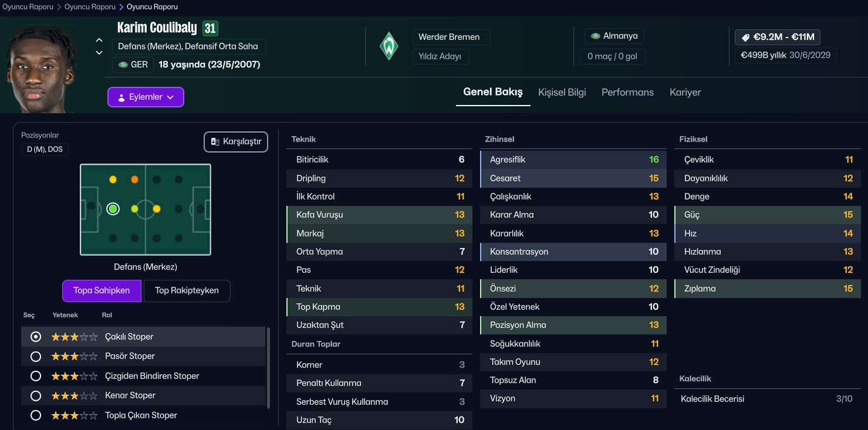Image resolution: width=868 pixels, height=430 pixels.
Task: Click the role list vertical scrollbar
Action: pos(269,367)
